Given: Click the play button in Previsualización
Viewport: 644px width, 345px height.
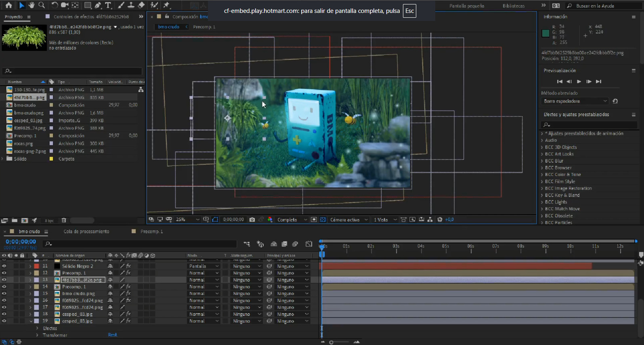Looking at the screenshot, I should [x=579, y=82].
